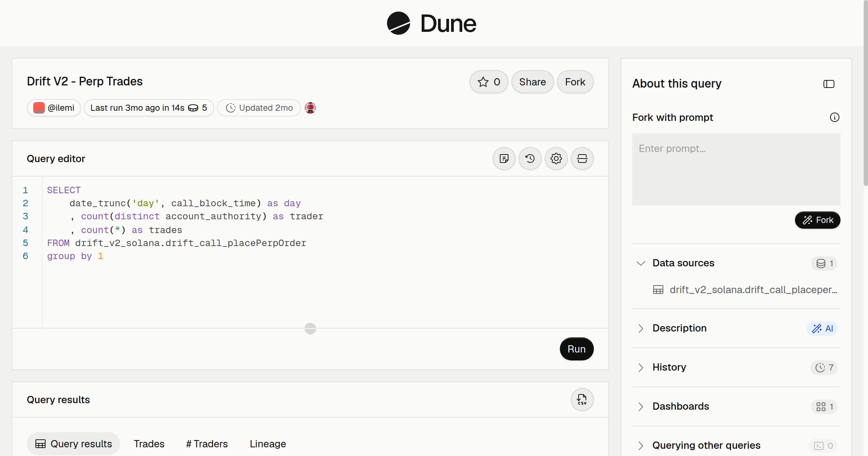Image resolution: width=868 pixels, height=456 pixels.
Task: Fork the query from header
Action: pyautogui.click(x=575, y=82)
